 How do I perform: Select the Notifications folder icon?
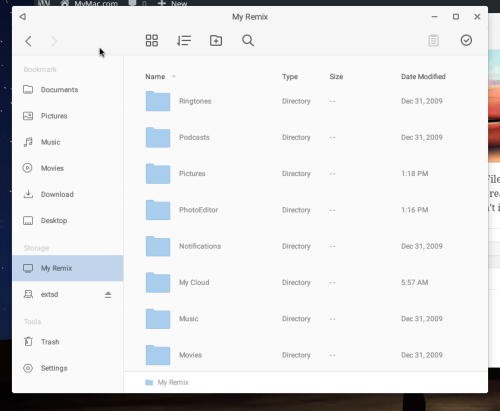(158, 246)
